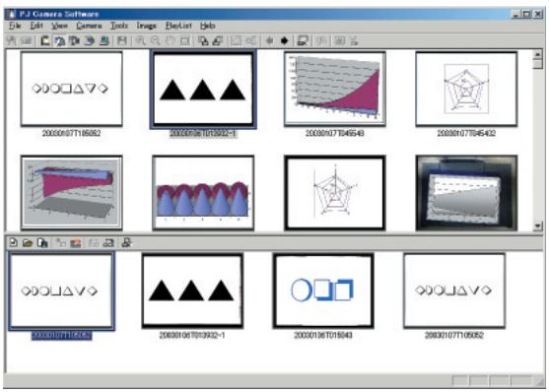Select the highlighted outline shapes playlist thumbnail
Viewport: 549px width, 392px height.
click(x=62, y=291)
